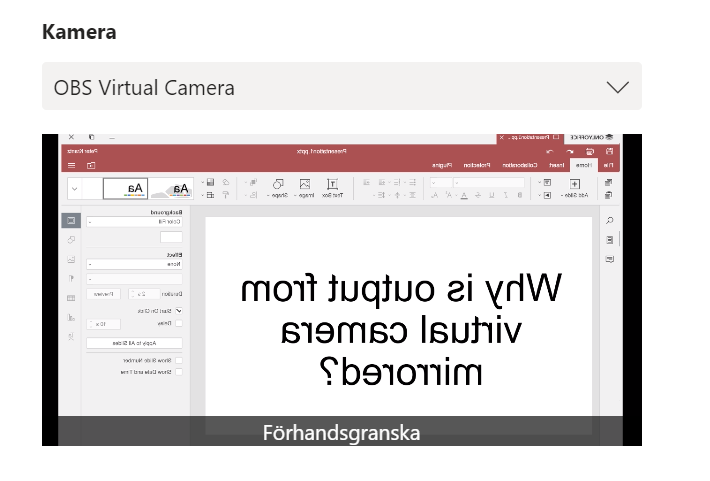Select the gray mountain Aa theme thumbnail

tap(171, 188)
